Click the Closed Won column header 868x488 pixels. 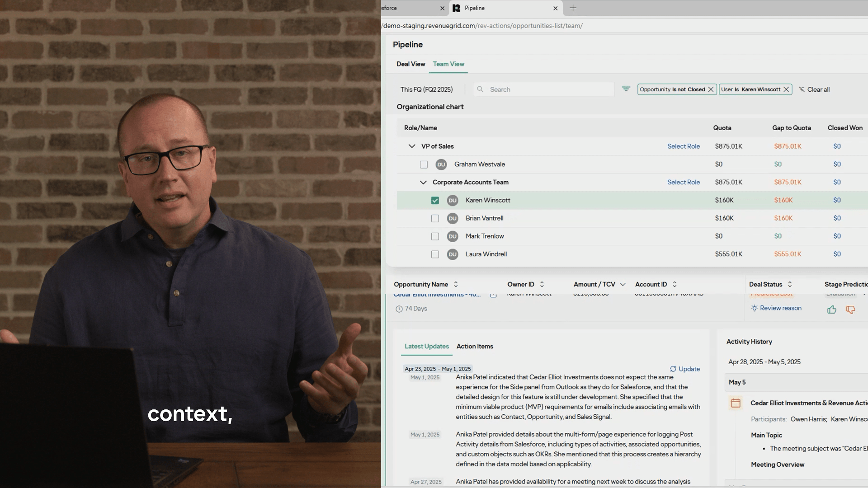845,128
